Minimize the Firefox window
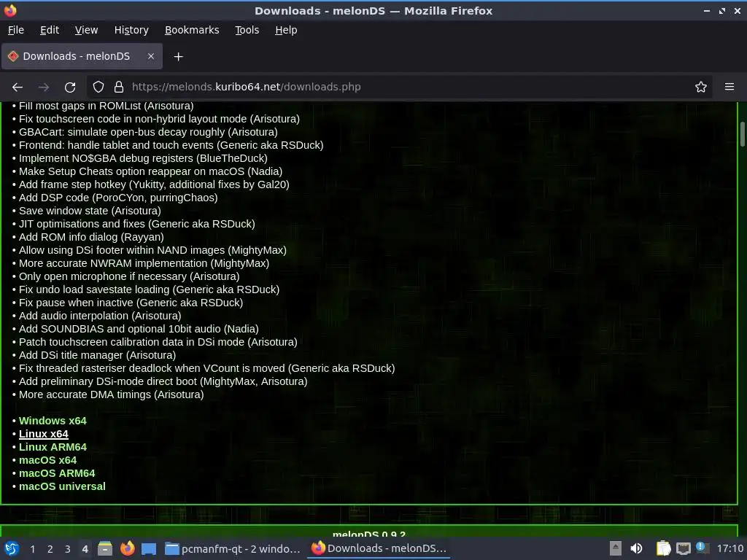The image size is (747, 560). coord(706,10)
